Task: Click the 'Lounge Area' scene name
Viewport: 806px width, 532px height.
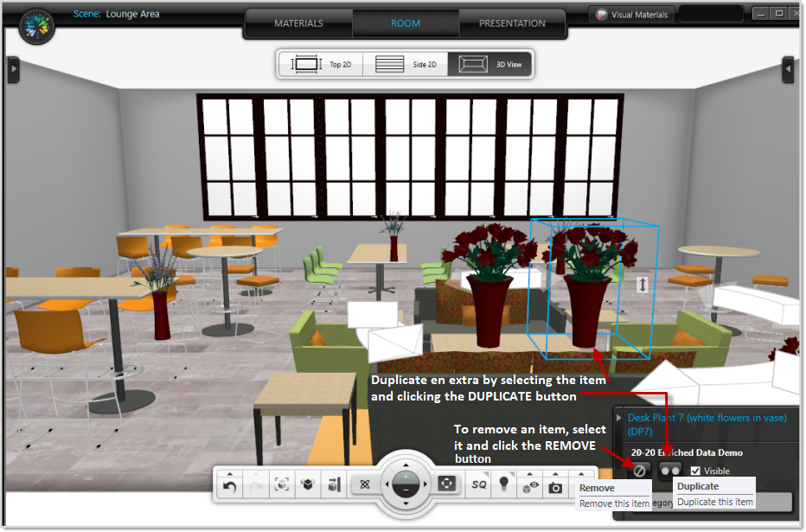Action: [132, 14]
